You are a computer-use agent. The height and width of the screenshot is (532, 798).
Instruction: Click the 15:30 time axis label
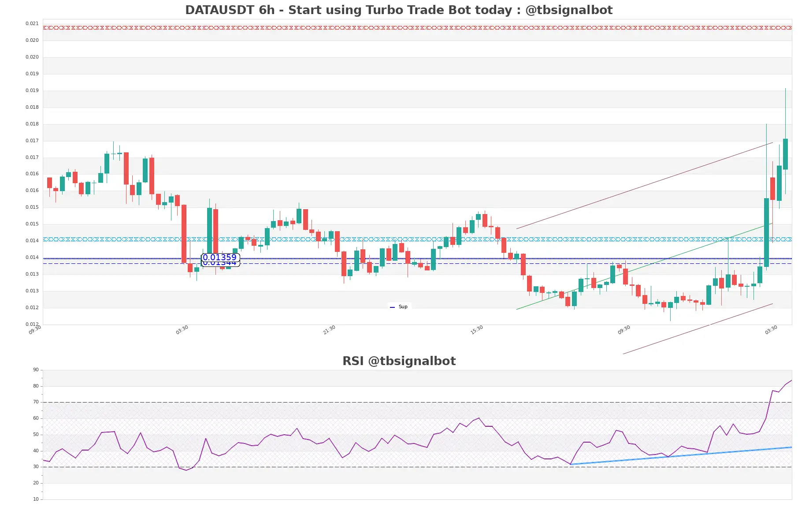coord(477,330)
